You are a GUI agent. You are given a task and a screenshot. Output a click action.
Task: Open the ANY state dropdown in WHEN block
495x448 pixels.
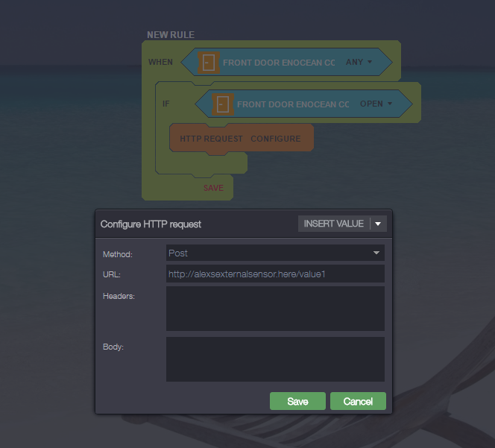click(x=359, y=63)
